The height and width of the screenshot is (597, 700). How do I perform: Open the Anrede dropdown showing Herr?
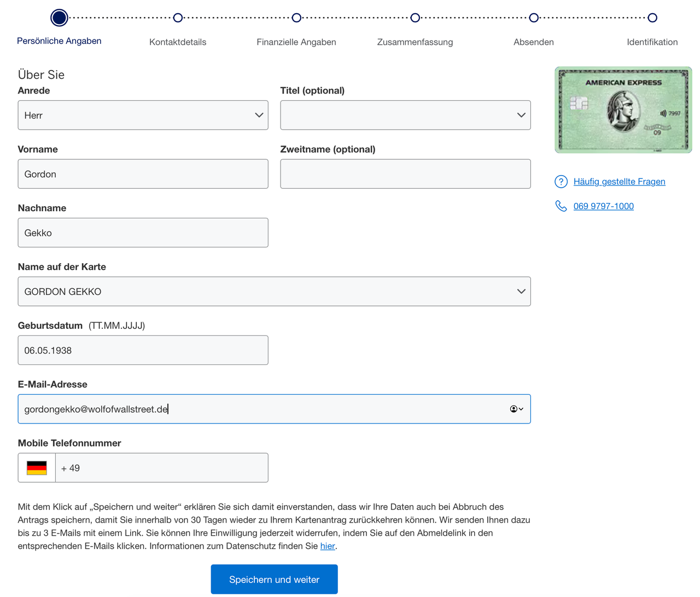[143, 115]
